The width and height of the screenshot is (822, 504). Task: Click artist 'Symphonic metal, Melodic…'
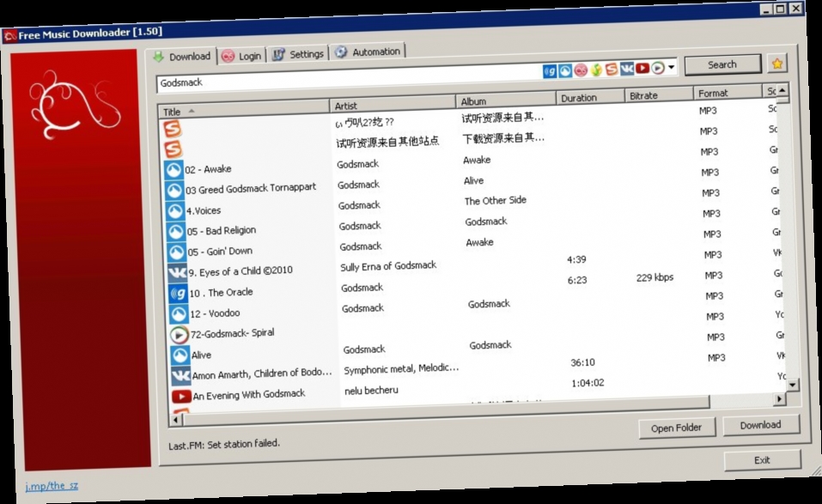point(402,369)
